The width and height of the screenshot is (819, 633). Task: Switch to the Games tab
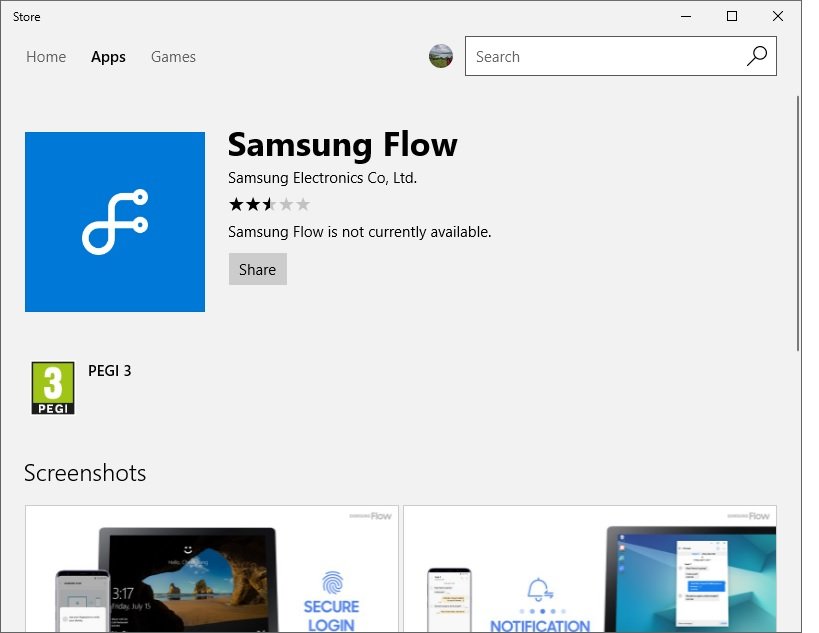173,56
